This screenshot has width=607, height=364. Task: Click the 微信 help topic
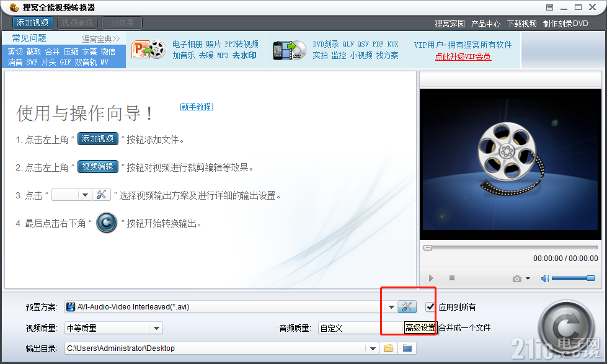coord(108,51)
